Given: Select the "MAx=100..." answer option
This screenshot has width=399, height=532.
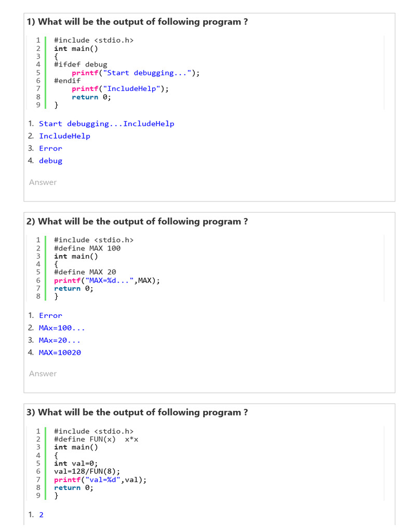Looking at the screenshot, I should click(x=62, y=328).
